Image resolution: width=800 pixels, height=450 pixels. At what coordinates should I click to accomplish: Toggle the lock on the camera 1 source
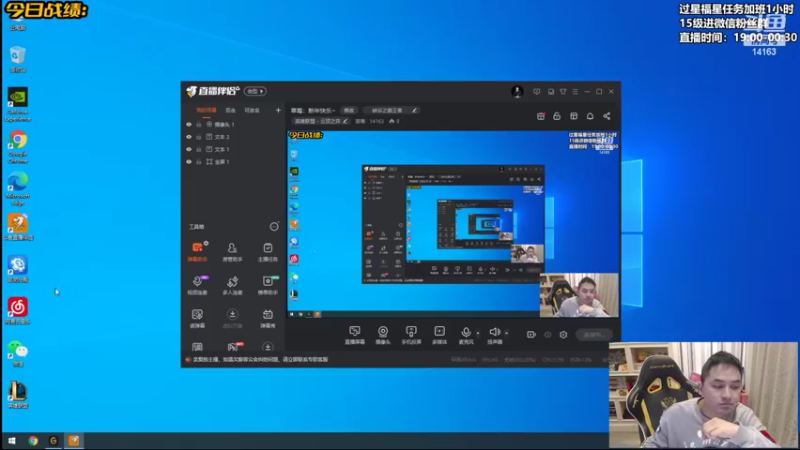click(x=199, y=124)
